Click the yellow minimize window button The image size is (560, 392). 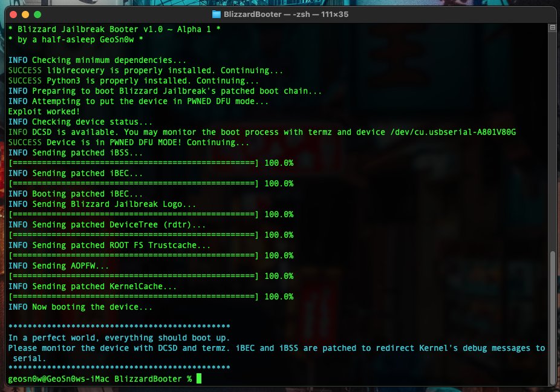point(25,15)
